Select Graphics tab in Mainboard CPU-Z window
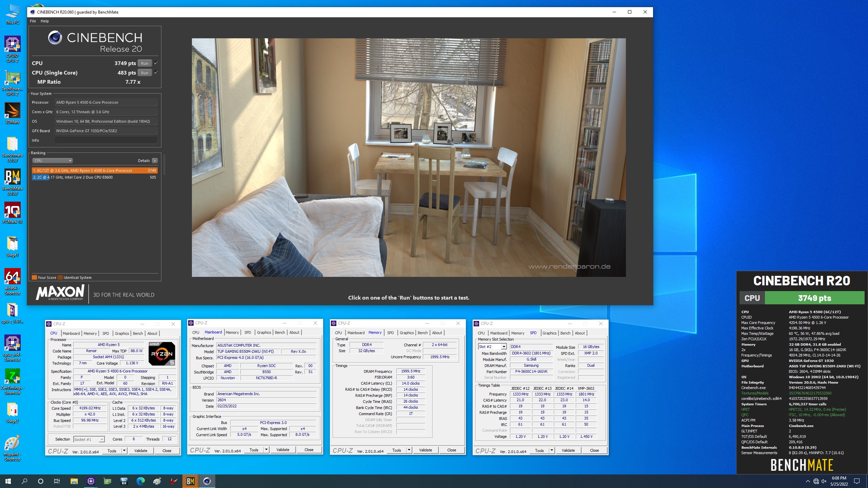Viewport: 868px width, 488px height. (x=264, y=332)
